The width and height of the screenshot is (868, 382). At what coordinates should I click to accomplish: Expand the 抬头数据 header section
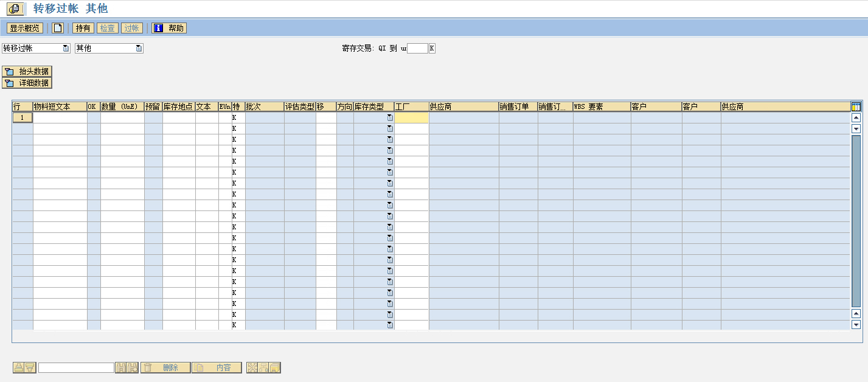click(27, 71)
